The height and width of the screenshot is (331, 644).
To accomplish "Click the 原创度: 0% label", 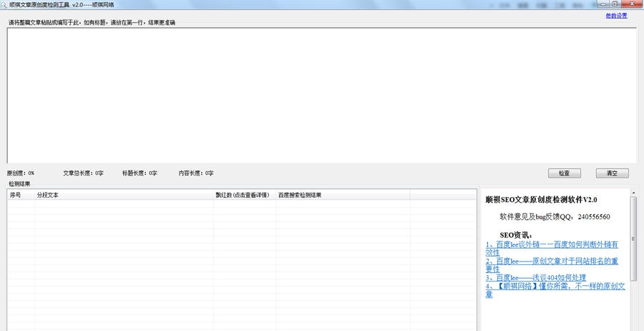I will click(21, 173).
